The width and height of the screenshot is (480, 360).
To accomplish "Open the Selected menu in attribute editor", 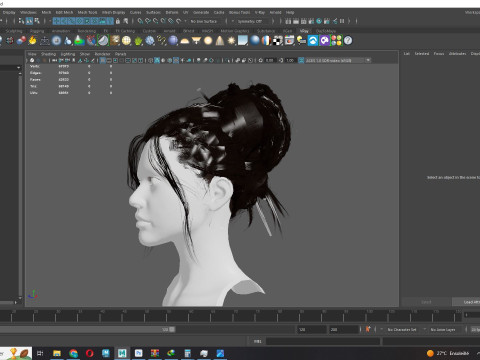I will point(422,53).
